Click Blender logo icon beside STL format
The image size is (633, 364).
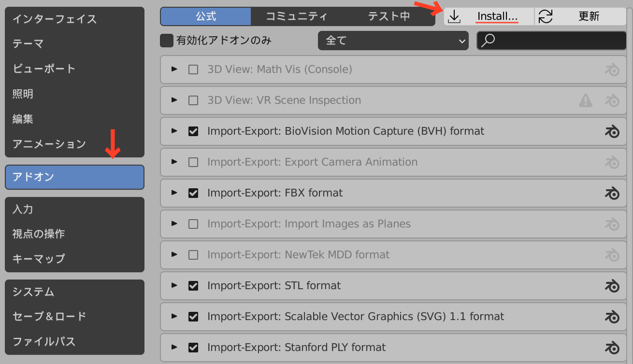612,286
